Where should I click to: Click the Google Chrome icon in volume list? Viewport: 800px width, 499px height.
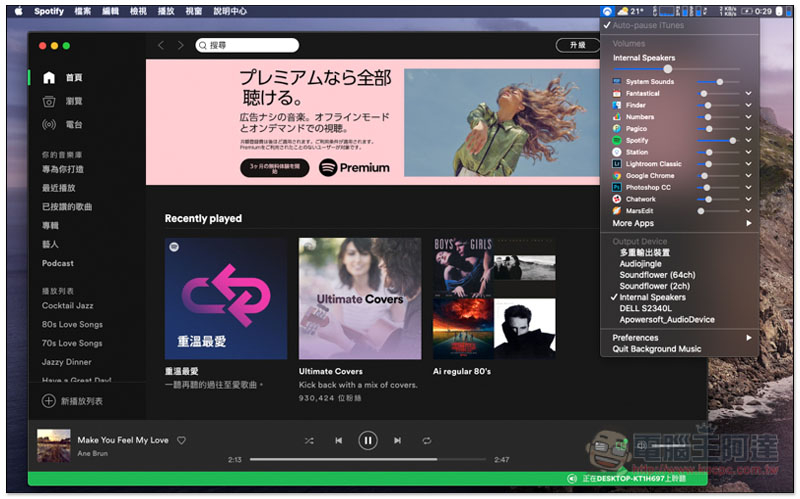coord(617,176)
